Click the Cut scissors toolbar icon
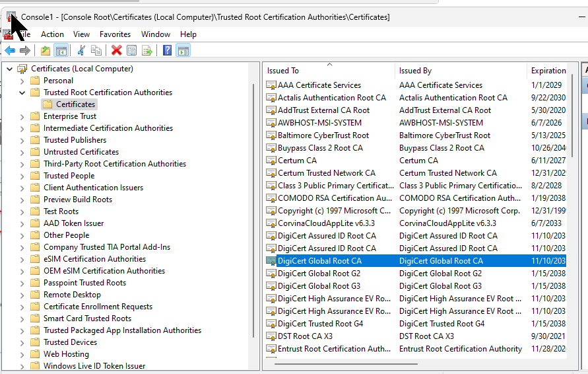588x374 pixels. click(x=81, y=50)
